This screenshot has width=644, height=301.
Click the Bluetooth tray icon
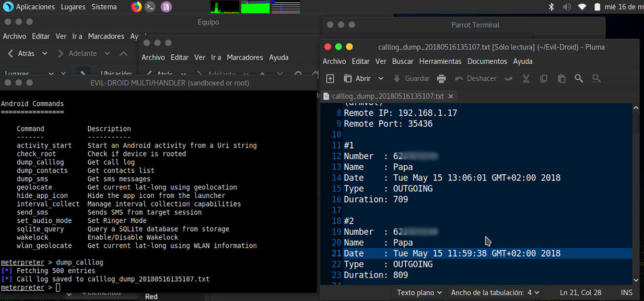pyautogui.click(x=551, y=7)
